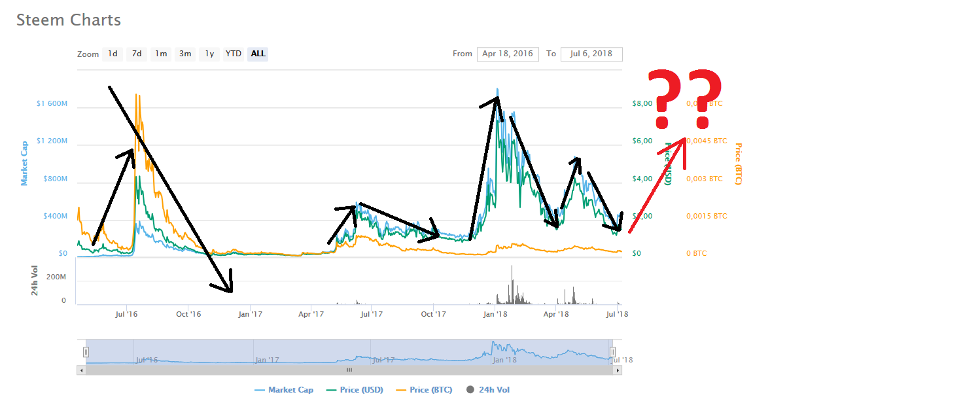Click the scrollbar left arrow button
The width and height of the screenshot is (980, 405).
(x=81, y=370)
